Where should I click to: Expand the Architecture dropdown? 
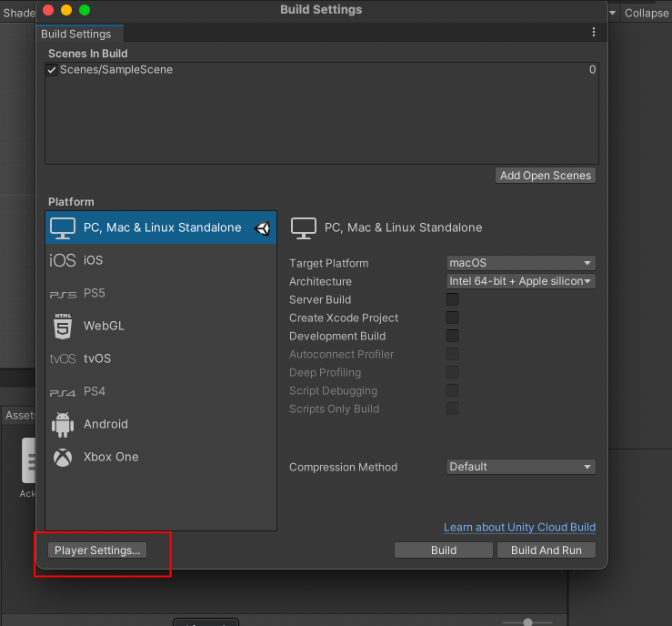click(x=521, y=281)
